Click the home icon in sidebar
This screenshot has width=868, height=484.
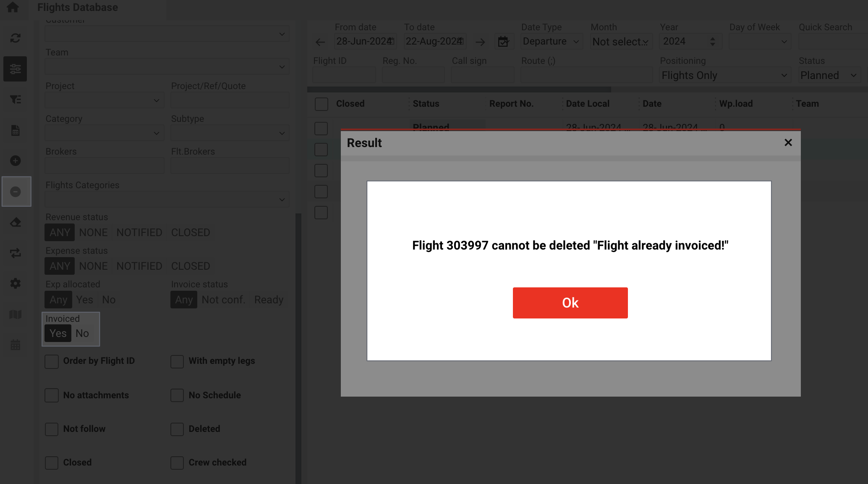pos(13,7)
